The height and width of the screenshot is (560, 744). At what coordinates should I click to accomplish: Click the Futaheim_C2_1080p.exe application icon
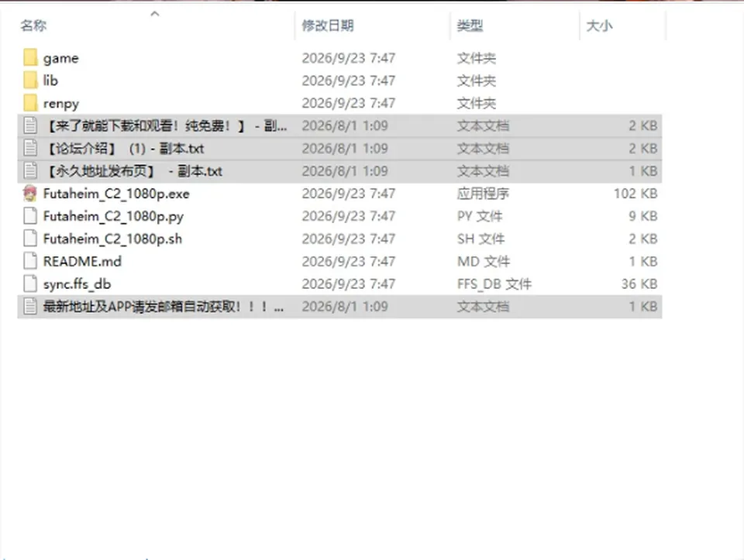pos(30,194)
